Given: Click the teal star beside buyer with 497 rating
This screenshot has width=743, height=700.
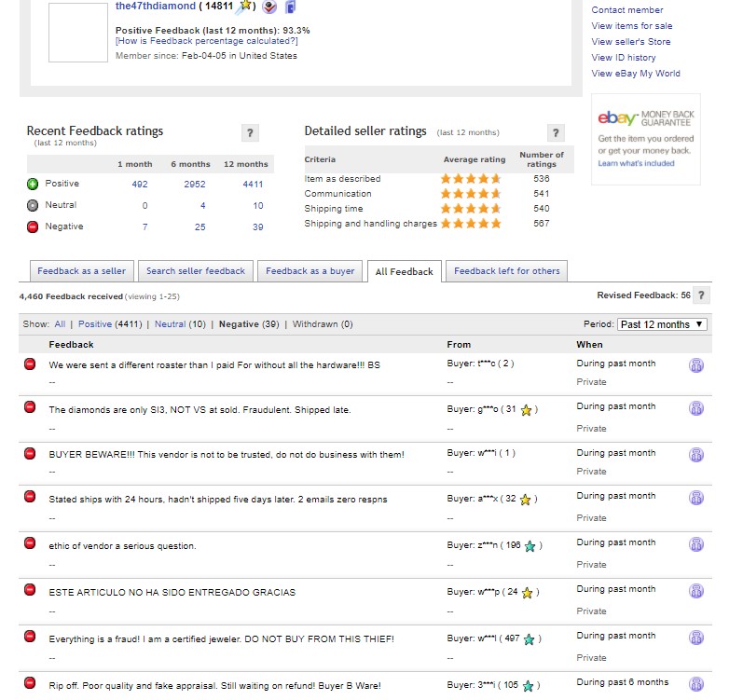Looking at the screenshot, I should pyautogui.click(x=529, y=639).
